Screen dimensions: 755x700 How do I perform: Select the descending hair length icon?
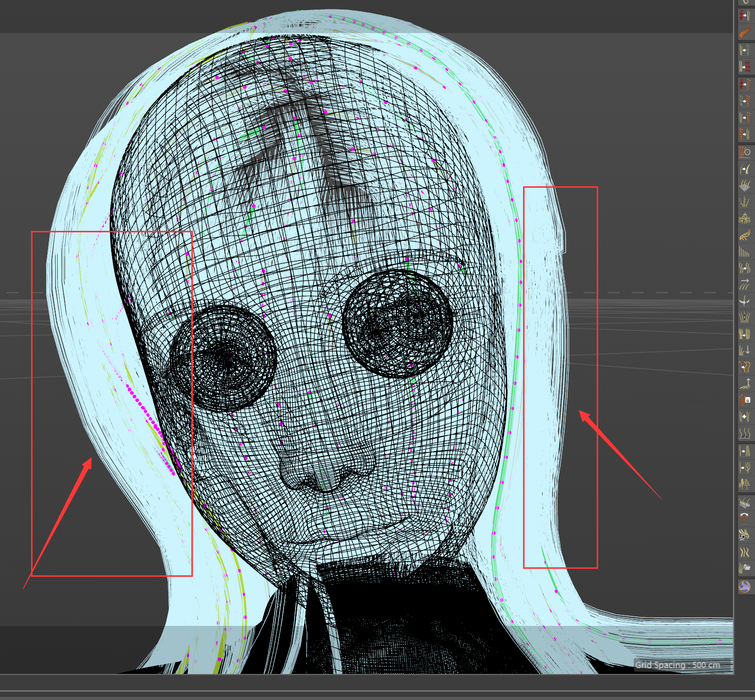pyautogui.click(x=744, y=251)
